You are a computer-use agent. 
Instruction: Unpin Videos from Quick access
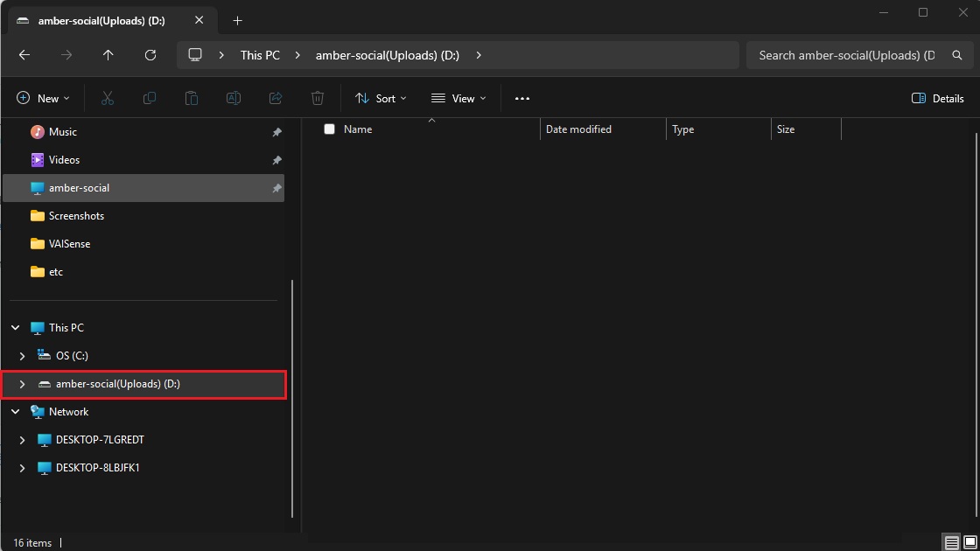point(276,160)
